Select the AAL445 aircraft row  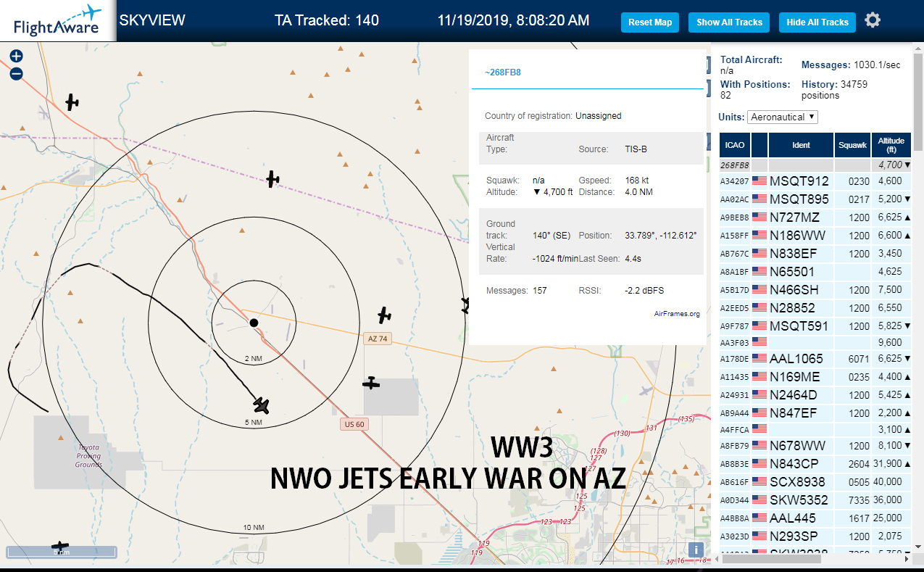[815, 518]
